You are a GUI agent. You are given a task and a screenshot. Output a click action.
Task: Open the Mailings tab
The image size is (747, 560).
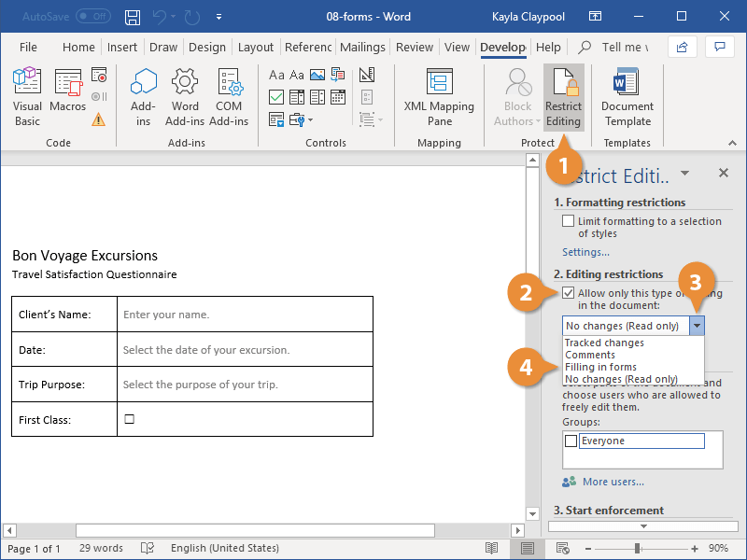point(362,48)
